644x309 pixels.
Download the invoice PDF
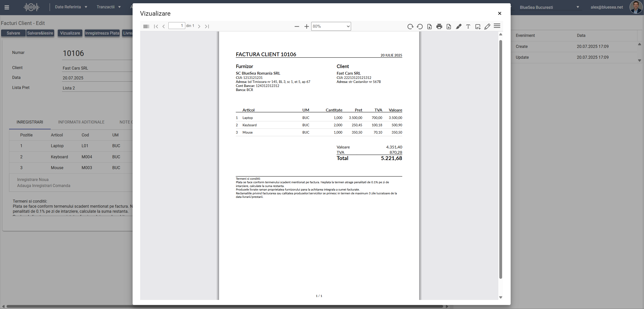pos(449,26)
